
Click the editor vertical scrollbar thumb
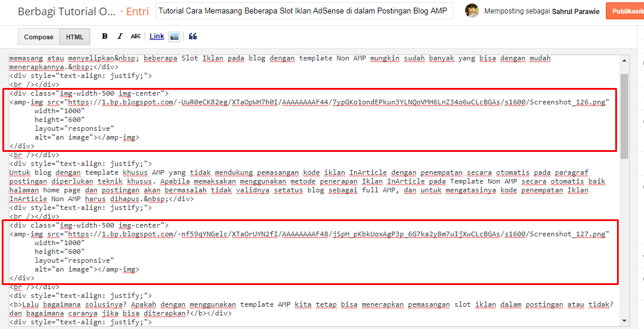(624, 116)
